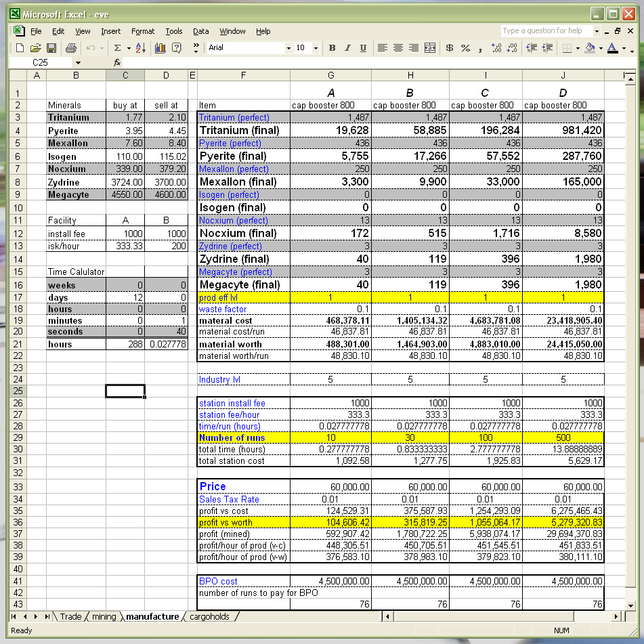Open the Format menu
The width and height of the screenshot is (644, 644).
(143, 31)
